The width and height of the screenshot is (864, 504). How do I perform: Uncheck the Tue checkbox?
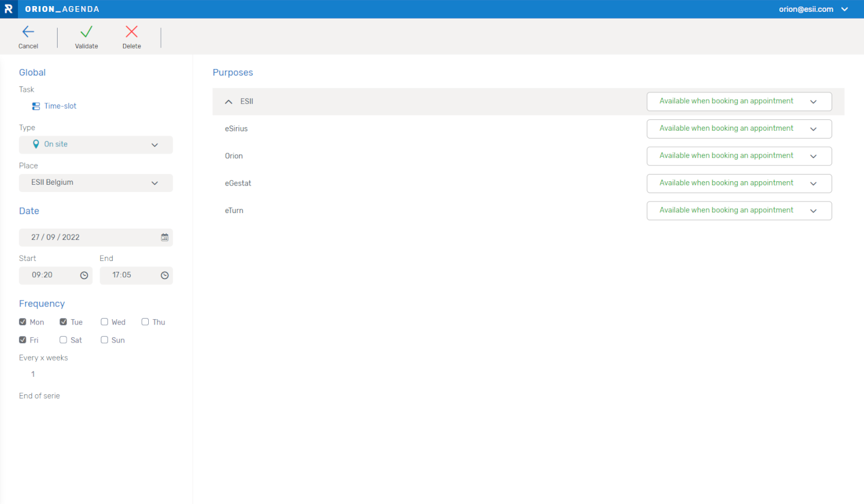pyautogui.click(x=64, y=322)
